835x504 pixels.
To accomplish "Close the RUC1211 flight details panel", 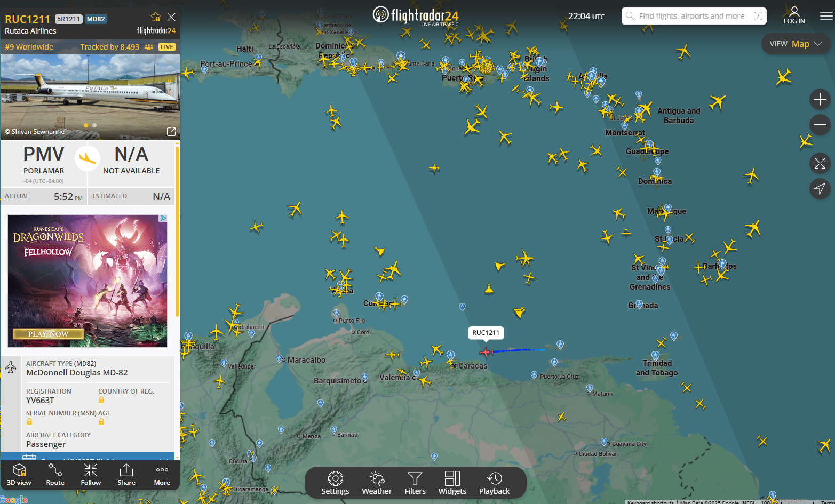I will 171,17.
